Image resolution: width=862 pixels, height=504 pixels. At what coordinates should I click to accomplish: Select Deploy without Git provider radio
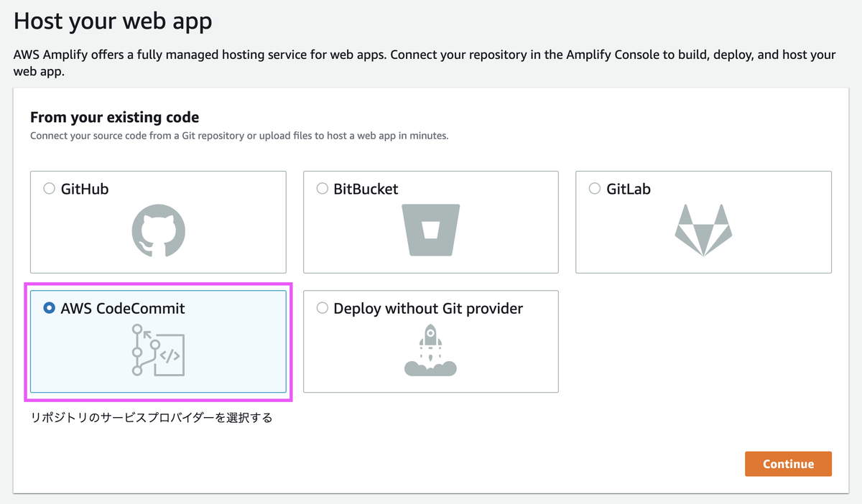pyautogui.click(x=323, y=308)
